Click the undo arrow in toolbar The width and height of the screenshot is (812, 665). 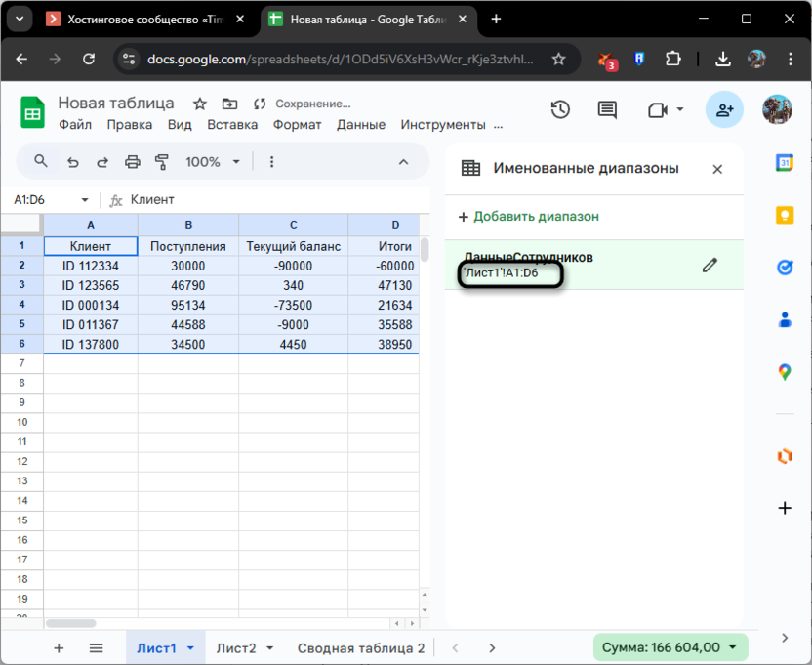click(72, 162)
